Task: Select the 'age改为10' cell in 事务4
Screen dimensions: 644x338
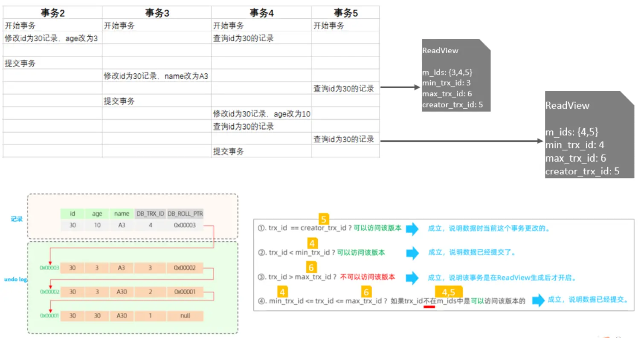Action: (x=261, y=114)
